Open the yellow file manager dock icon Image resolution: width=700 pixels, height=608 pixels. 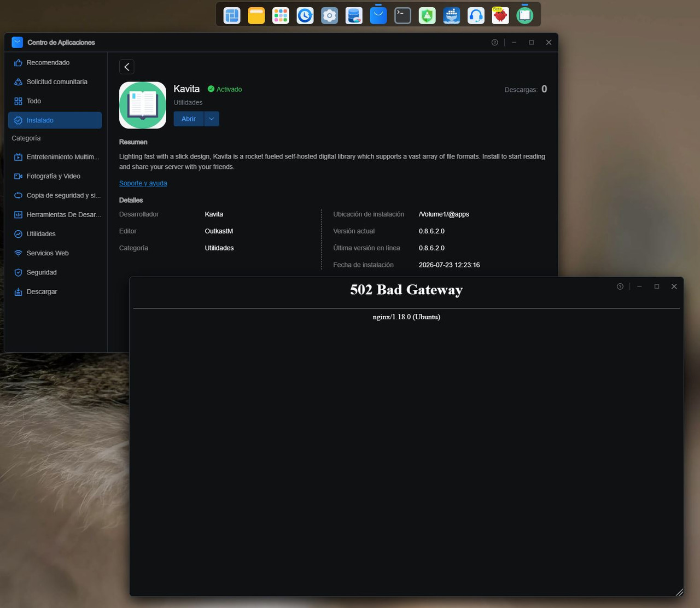coord(256,15)
